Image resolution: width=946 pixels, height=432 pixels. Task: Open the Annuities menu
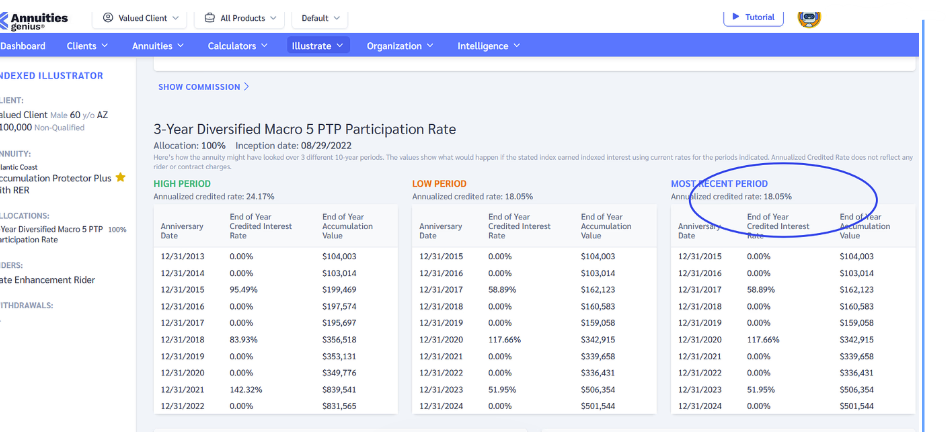pos(158,46)
